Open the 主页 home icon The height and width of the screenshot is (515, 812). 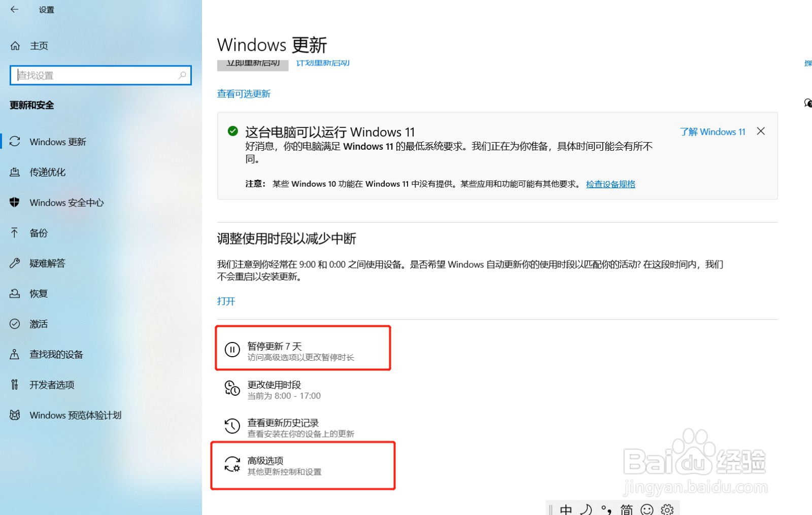pos(15,46)
